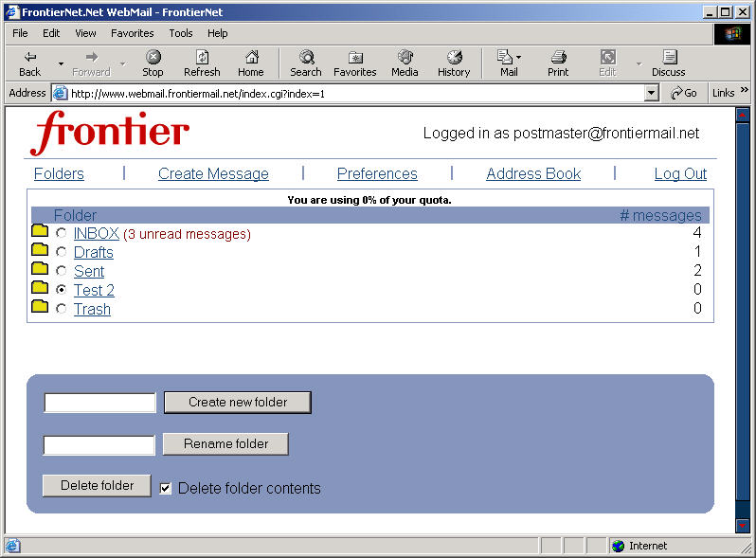The image size is (756, 558).
Task: Open the Search pane icon
Action: [x=306, y=63]
